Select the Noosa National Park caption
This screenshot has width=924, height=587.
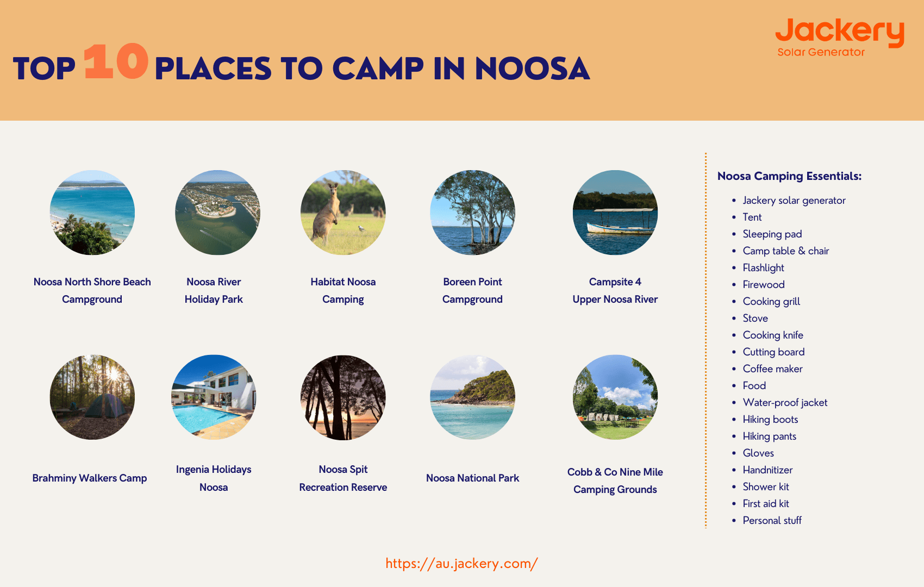click(472, 478)
